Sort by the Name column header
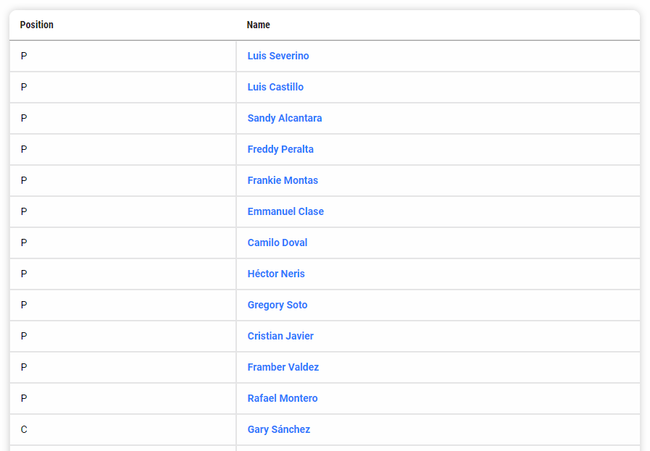 258,25
